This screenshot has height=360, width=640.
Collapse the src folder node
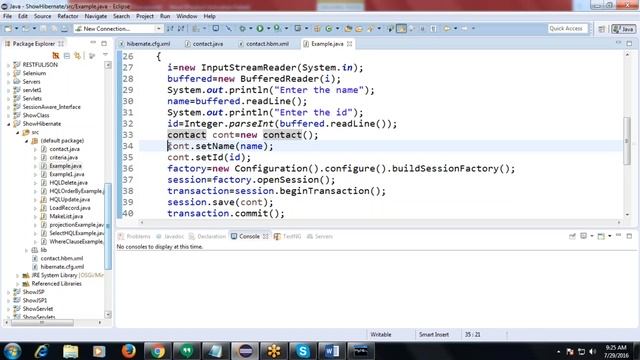pyautogui.click(x=18, y=133)
